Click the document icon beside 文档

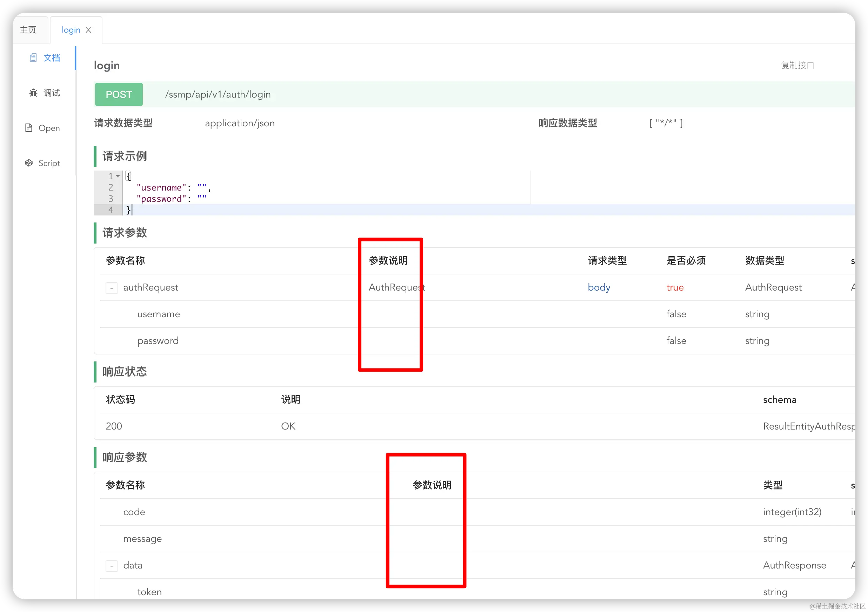(x=33, y=58)
